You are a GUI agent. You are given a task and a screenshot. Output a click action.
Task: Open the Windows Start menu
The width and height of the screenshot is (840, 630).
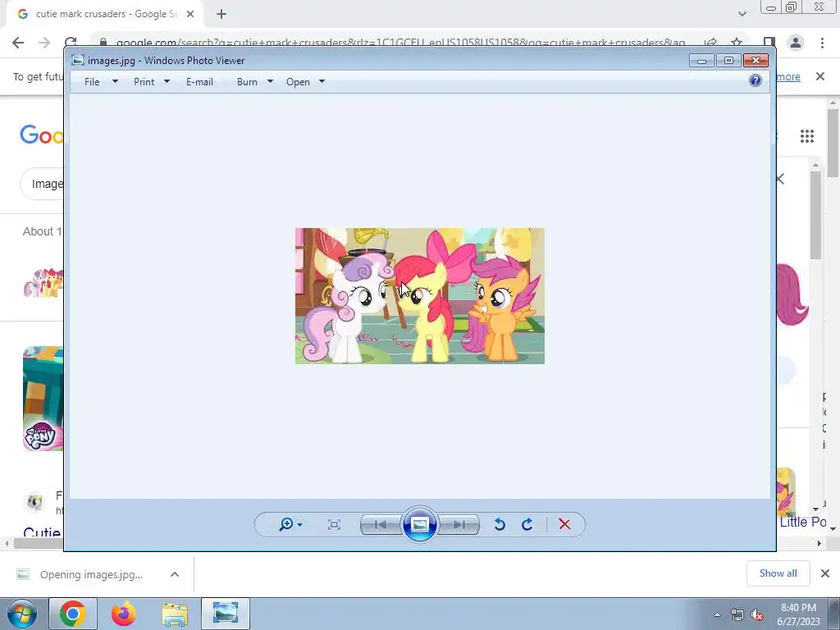click(22, 614)
